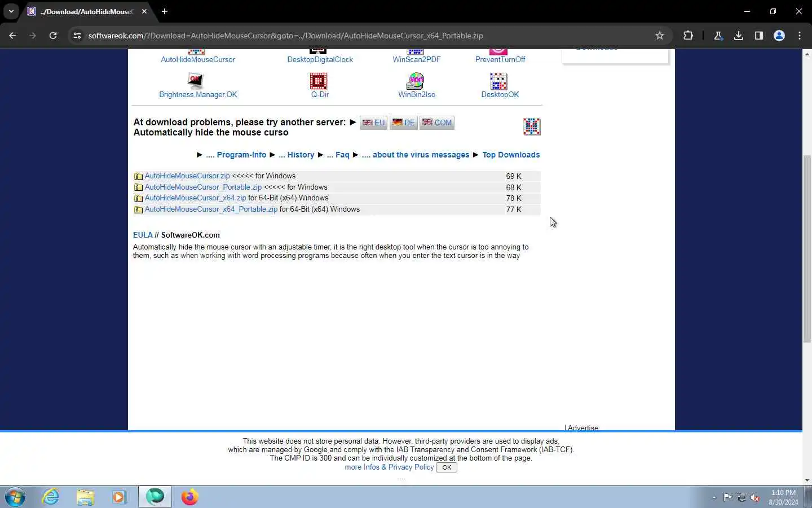Open Chrome Labs flask icon

point(718,36)
